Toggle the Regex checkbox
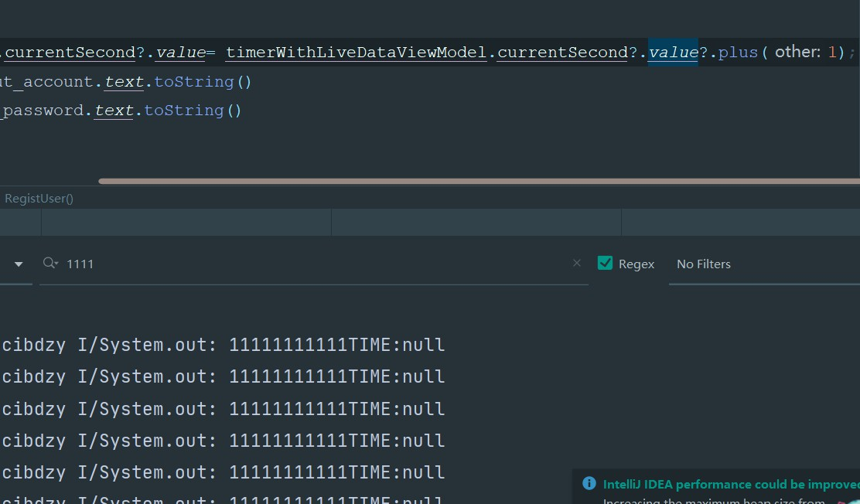This screenshot has height=504, width=860. pos(606,263)
